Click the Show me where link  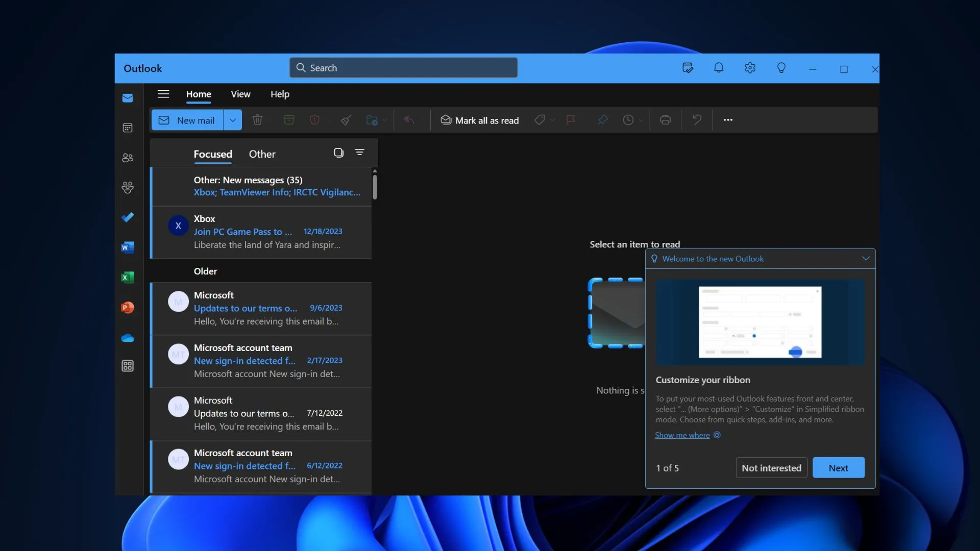[x=682, y=435]
